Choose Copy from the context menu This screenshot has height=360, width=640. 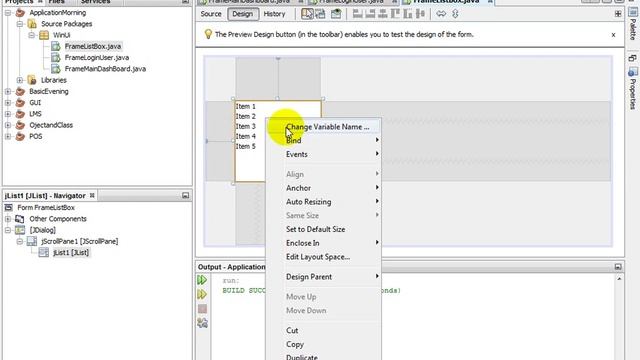click(323, 344)
